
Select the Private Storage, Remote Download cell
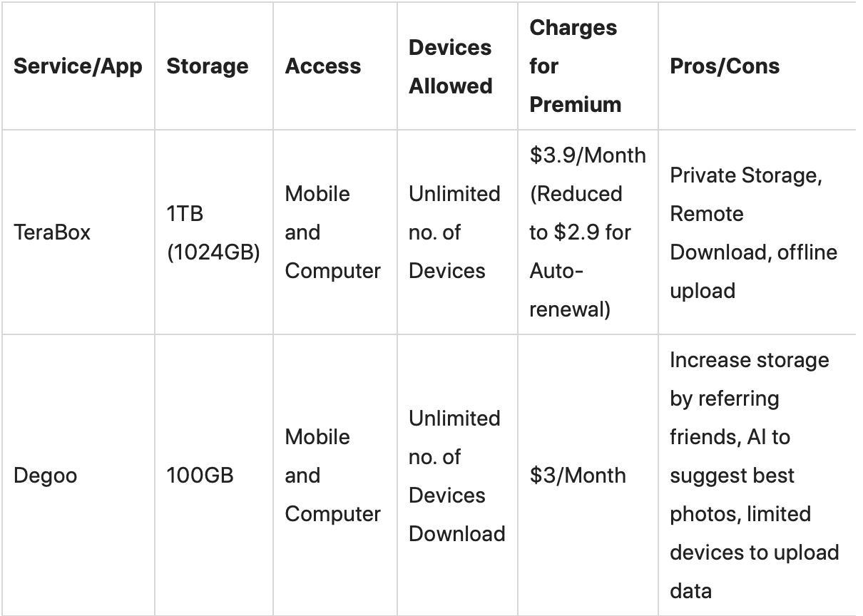[753, 232]
